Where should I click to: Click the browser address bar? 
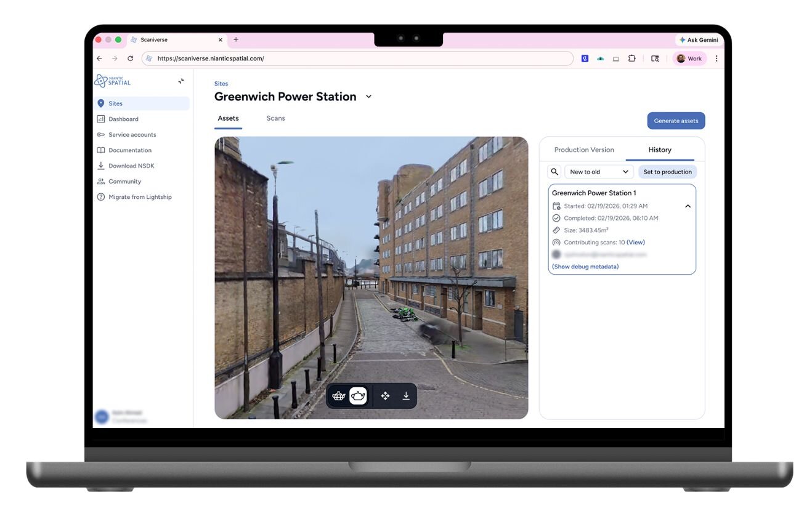click(357, 58)
